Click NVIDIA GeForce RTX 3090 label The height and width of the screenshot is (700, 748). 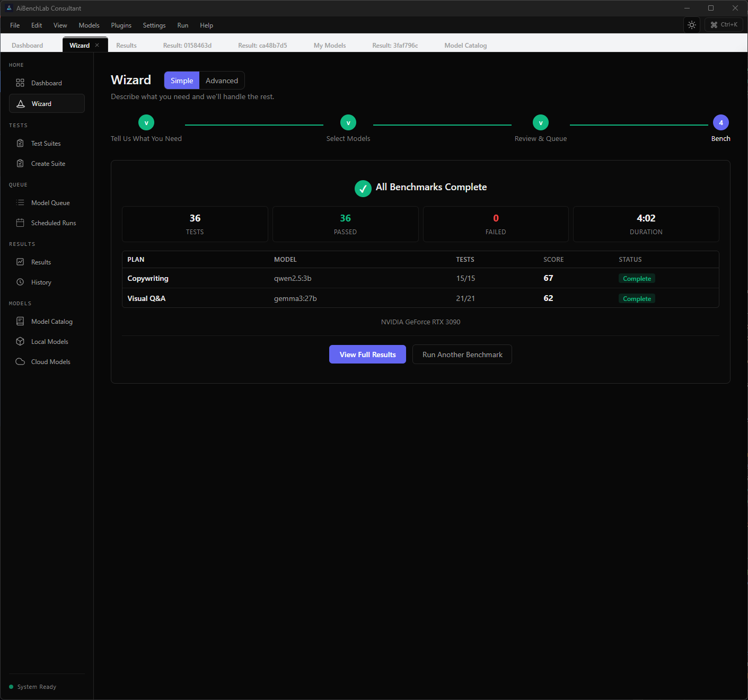tap(420, 322)
